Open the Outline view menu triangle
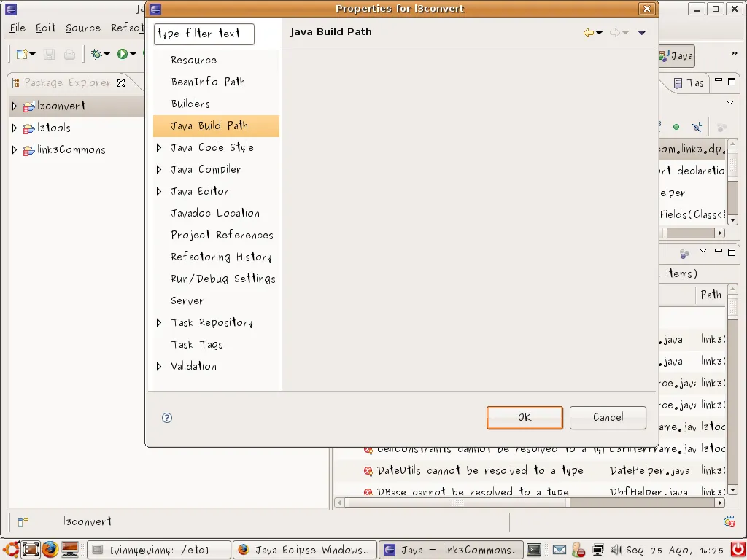Image resolution: width=747 pixels, height=560 pixels. click(730, 102)
